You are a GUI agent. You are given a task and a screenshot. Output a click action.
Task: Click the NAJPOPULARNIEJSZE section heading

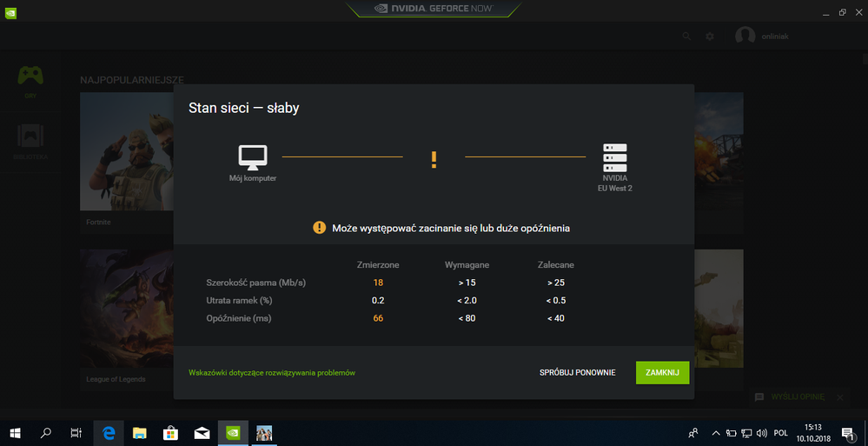pos(132,80)
